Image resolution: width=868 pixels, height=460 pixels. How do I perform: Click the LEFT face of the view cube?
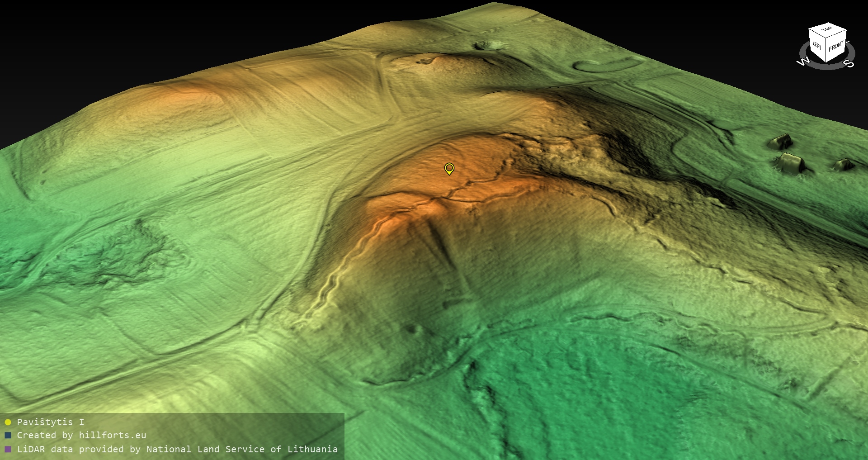pyautogui.click(x=817, y=46)
